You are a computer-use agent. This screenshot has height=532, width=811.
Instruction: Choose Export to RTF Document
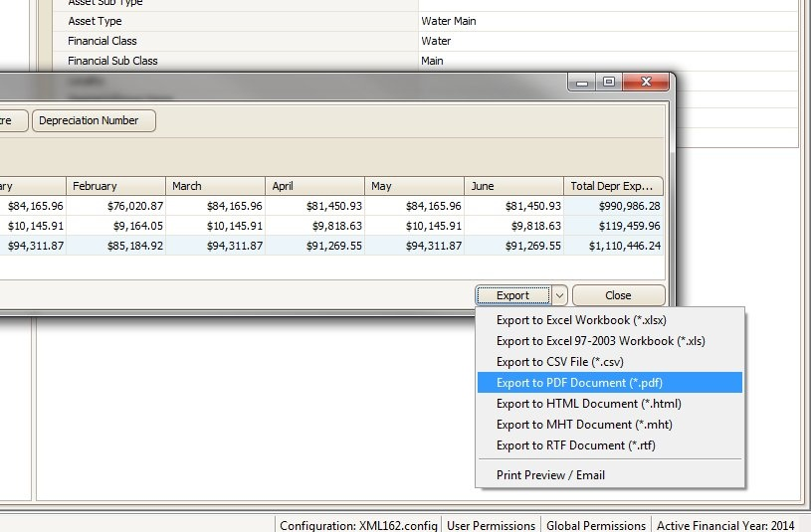click(561, 445)
